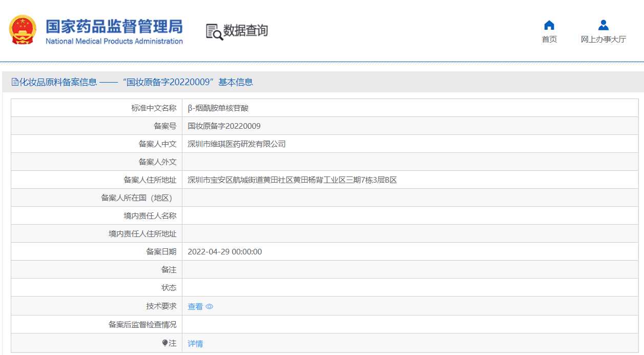Select the value β-烟酰胺单核苷酸

click(218, 108)
